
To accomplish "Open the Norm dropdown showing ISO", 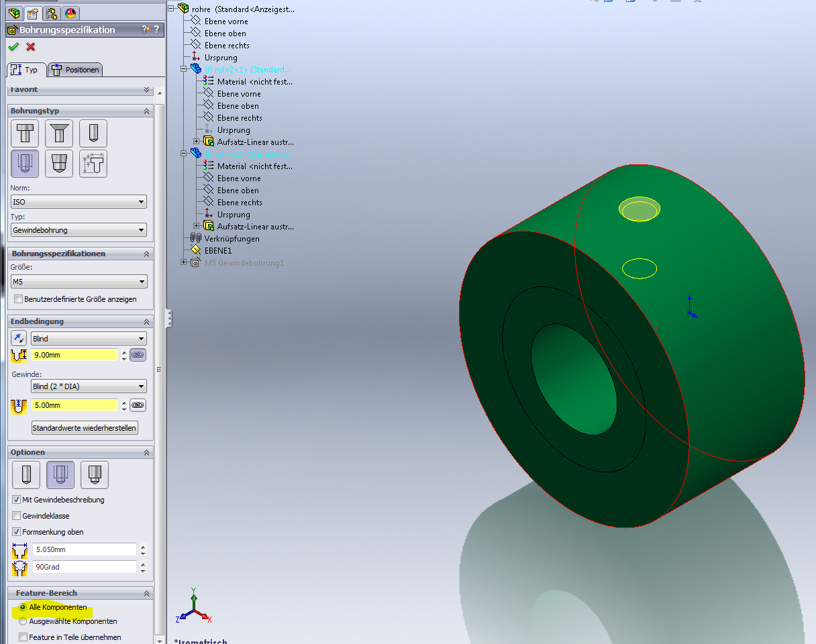I will [x=79, y=201].
